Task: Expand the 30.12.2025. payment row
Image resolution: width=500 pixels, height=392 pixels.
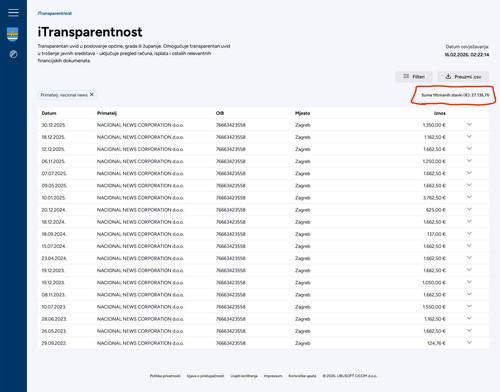Action: 469,124
